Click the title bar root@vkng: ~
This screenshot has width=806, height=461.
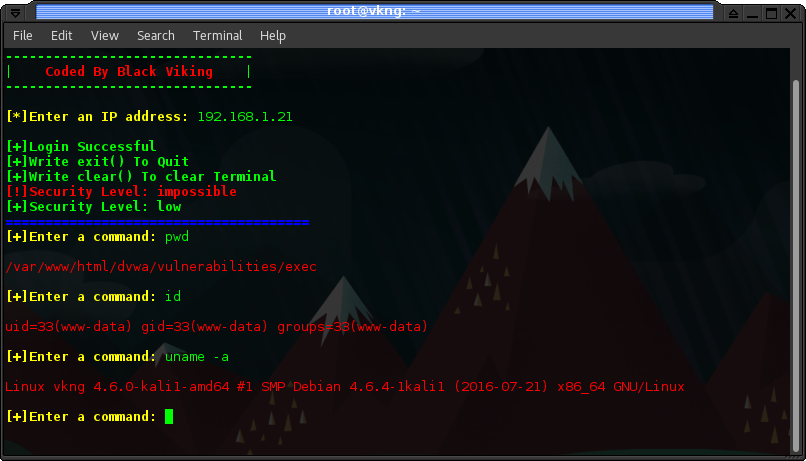tap(374, 11)
